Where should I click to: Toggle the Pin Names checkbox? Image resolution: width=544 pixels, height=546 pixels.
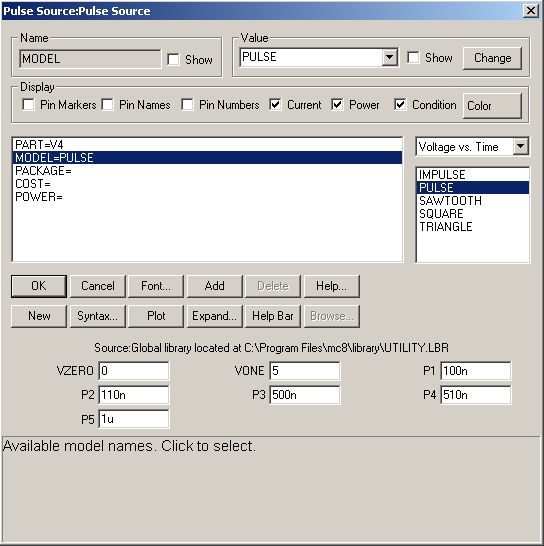(107, 104)
